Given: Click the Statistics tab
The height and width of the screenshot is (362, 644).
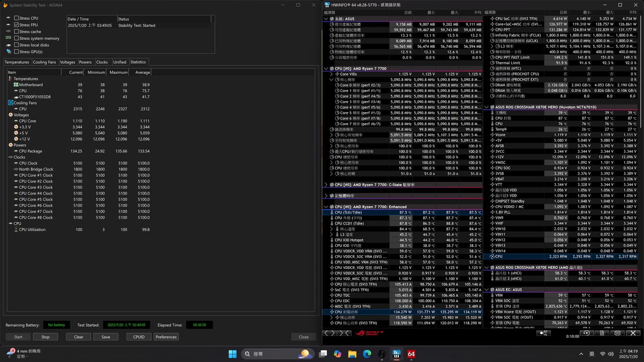Looking at the screenshot, I should [138, 62].
